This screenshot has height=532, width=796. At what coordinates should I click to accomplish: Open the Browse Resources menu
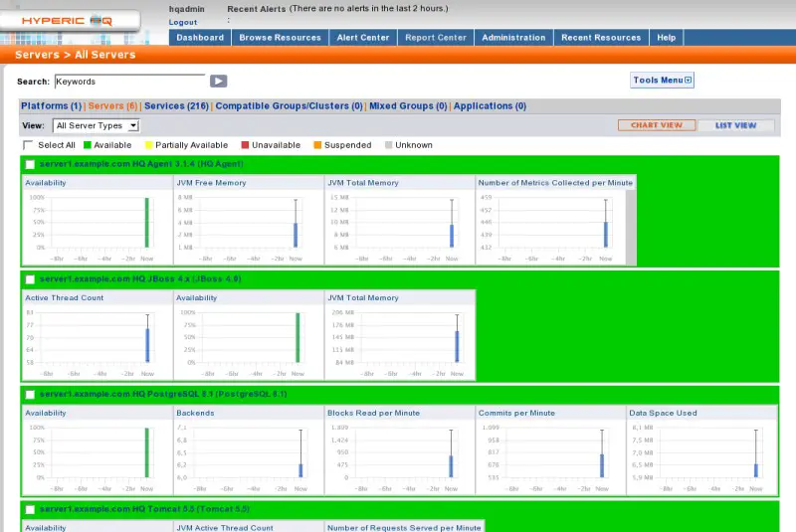[281, 38]
